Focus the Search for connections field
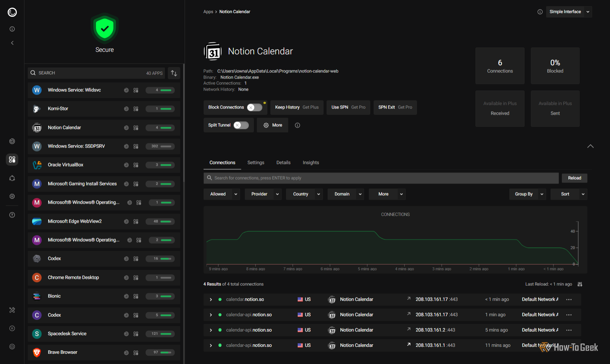The image size is (610, 364). coord(381,178)
